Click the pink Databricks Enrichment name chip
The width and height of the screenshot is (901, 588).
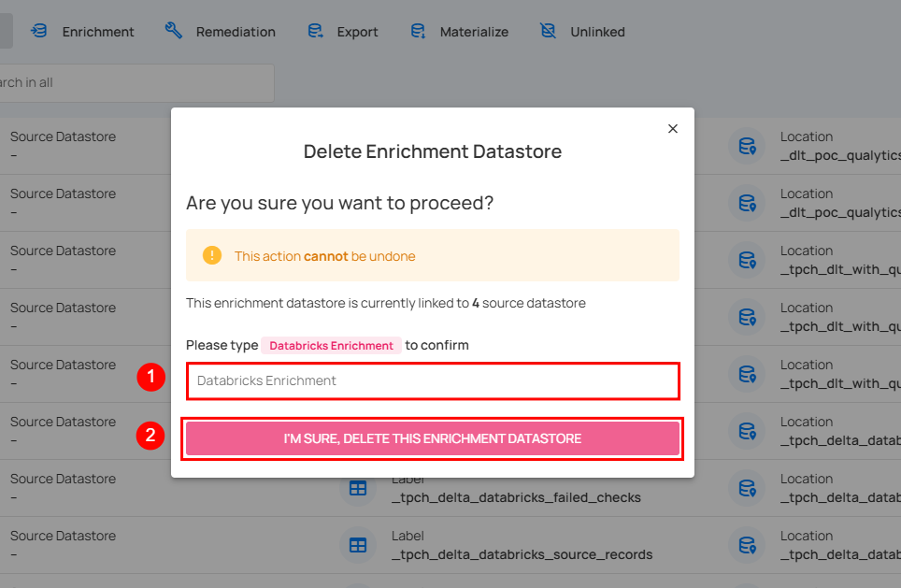click(x=331, y=346)
